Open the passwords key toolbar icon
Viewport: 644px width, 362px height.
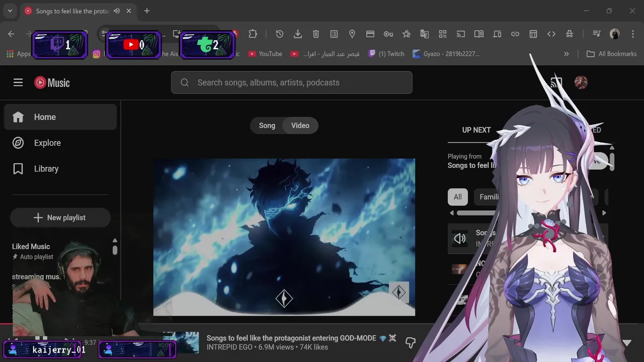pos(388,34)
